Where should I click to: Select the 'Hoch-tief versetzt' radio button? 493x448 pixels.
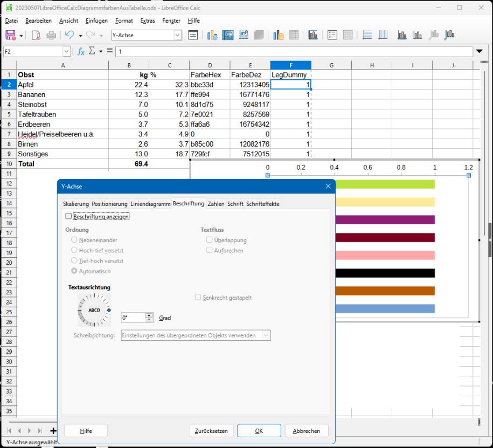pyautogui.click(x=74, y=250)
